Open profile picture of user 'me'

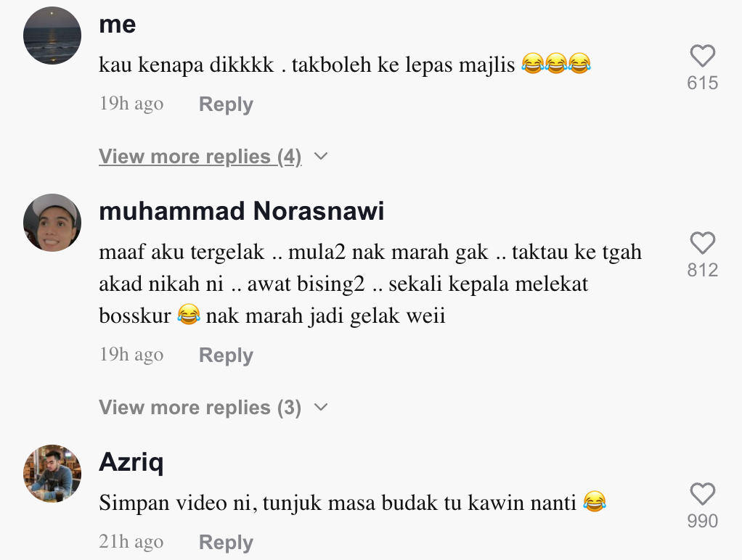point(52,36)
